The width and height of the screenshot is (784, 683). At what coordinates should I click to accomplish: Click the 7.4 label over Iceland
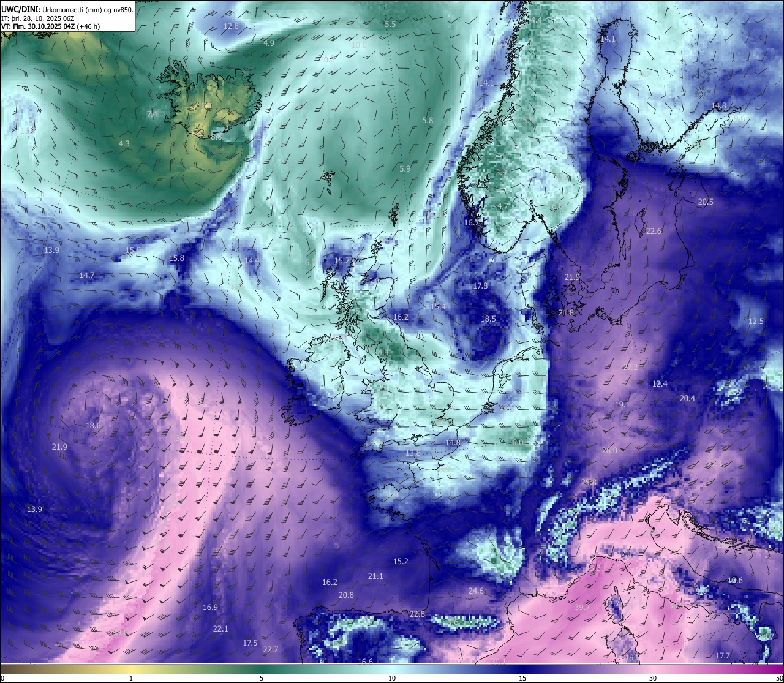152,114
